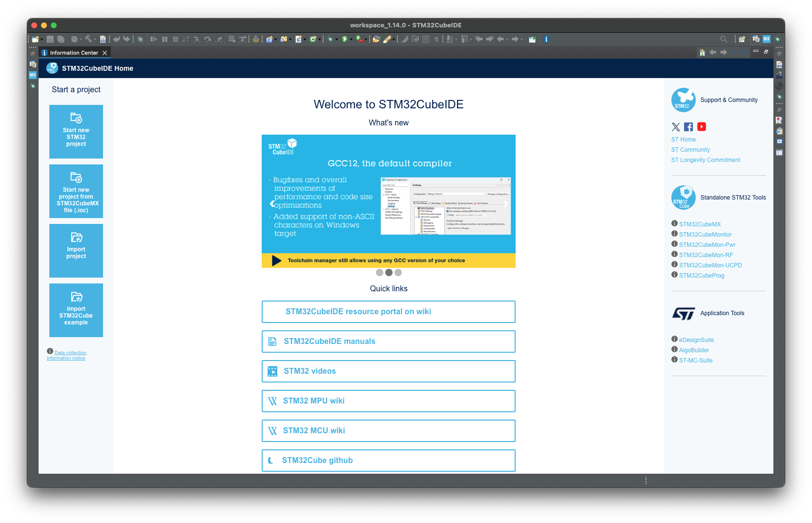Screen dimensions: 812x523
Task: Open the External Tools dropdown arrow
Action: click(x=366, y=40)
